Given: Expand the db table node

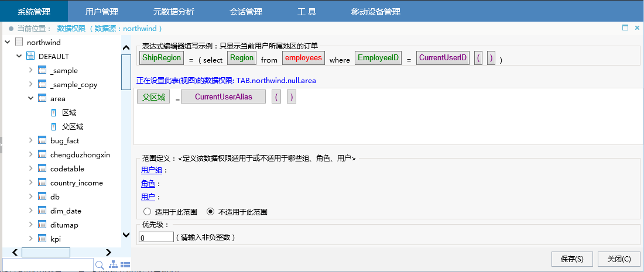Looking at the screenshot, I should click(x=30, y=197).
